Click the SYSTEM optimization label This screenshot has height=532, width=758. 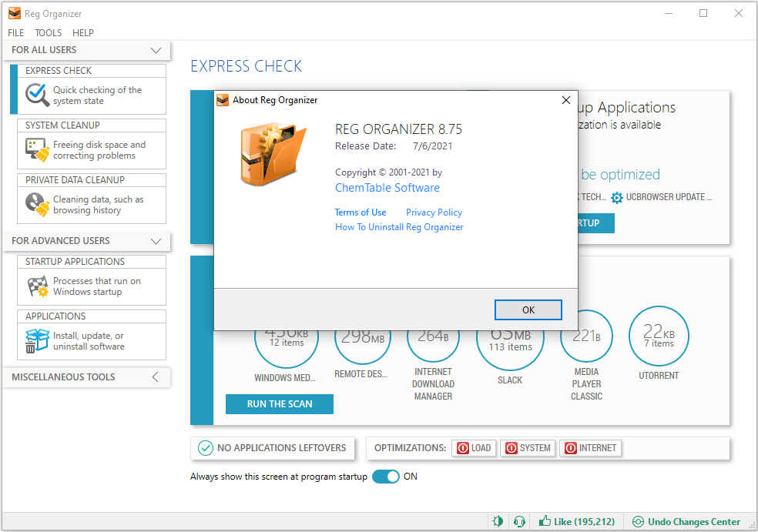point(535,448)
